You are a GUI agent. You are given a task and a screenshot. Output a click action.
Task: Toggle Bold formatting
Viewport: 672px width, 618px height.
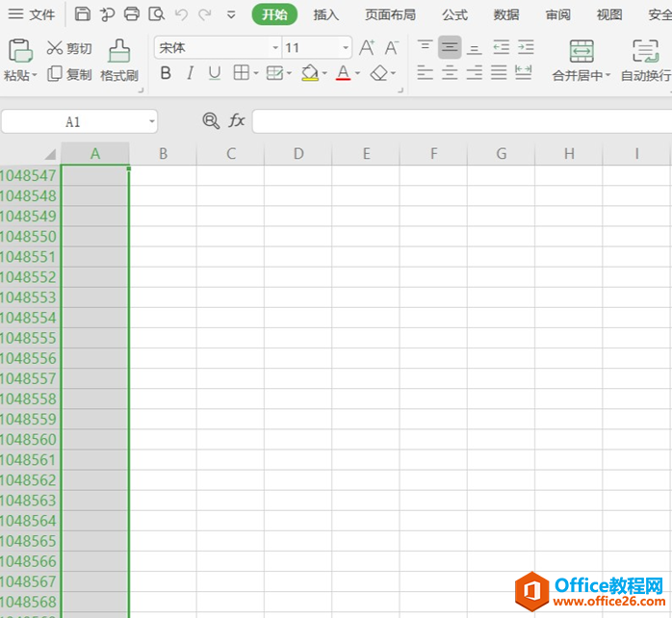[x=166, y=73]
